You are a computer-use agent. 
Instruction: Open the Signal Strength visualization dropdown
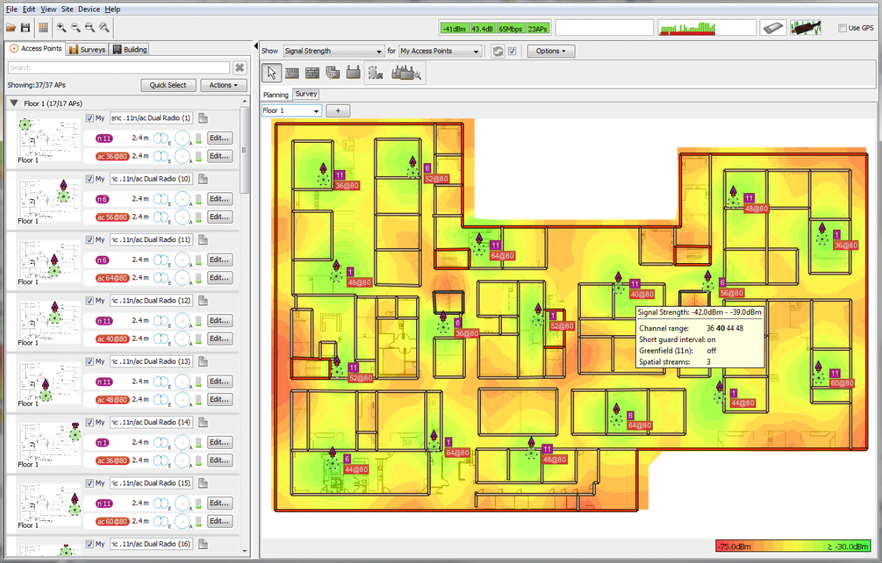pos(333,51)
